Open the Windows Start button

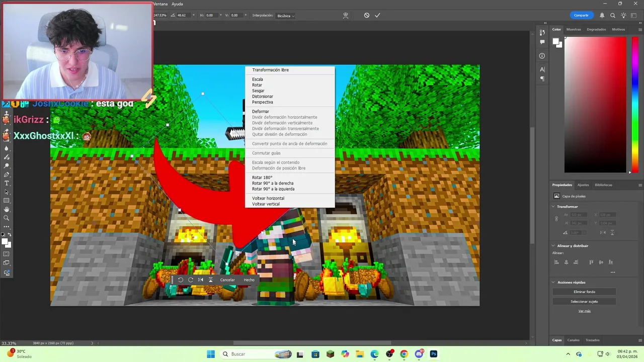[211, 354]
